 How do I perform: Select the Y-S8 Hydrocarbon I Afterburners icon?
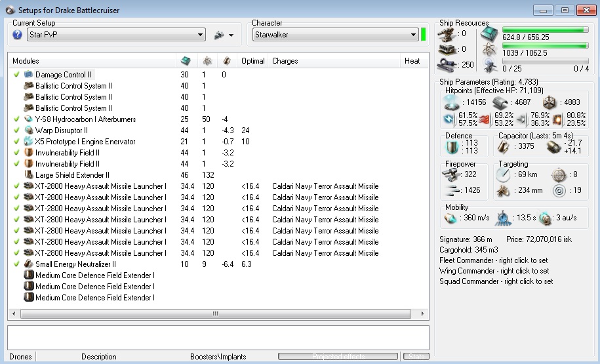coord(28,119)
